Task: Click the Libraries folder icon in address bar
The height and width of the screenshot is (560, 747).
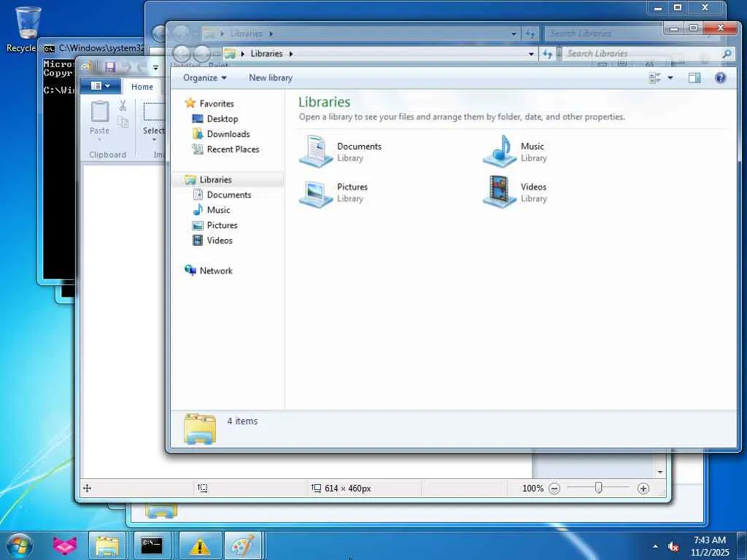Action: 230,54
